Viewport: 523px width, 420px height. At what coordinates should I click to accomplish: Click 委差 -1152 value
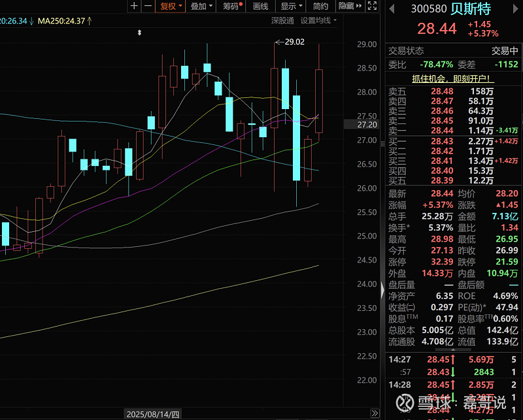(x=506, y=64)
